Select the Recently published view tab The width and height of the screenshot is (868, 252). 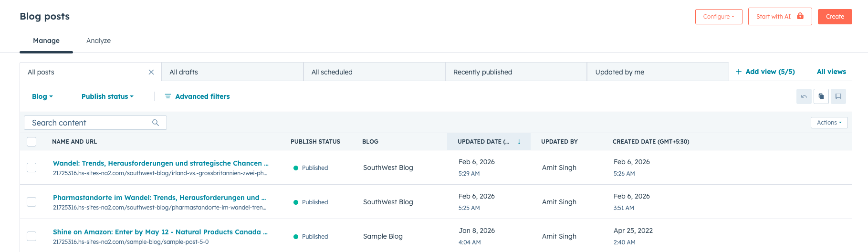point(482,72)
